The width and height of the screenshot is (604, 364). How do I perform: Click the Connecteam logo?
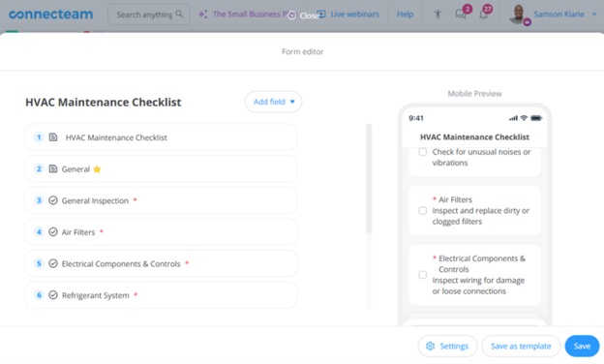(50, 15)
